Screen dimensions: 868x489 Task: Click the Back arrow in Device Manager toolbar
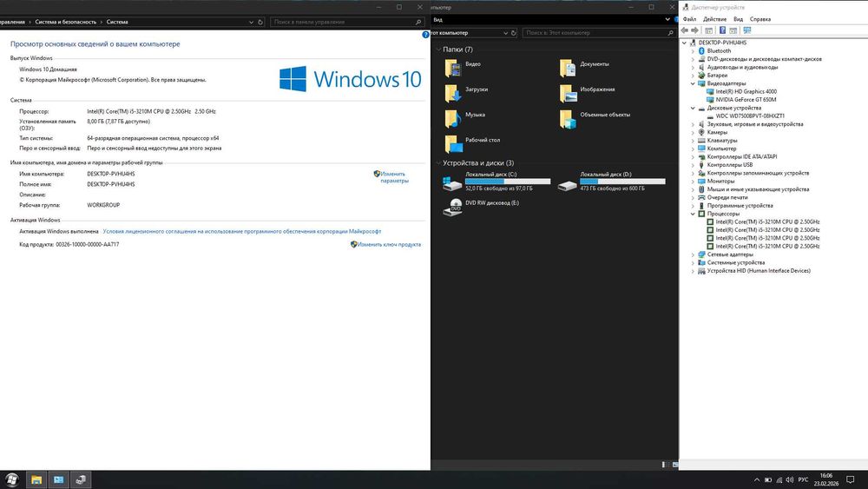pyautogui.click(x=685, y=30)
